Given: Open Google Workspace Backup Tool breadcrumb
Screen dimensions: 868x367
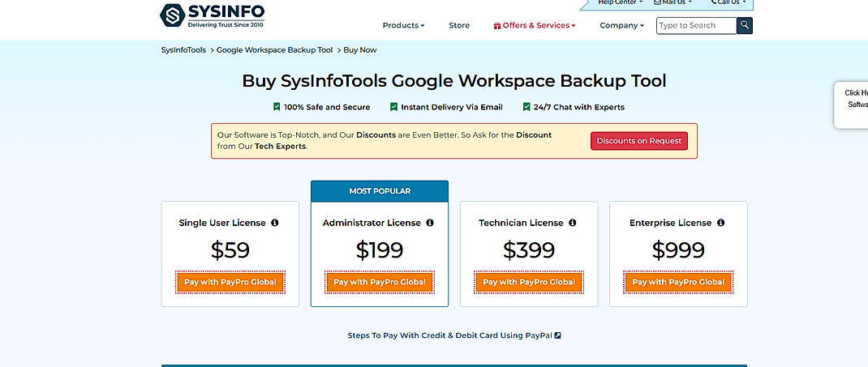Looking at the screenshot, I should [x=274, y=49].
